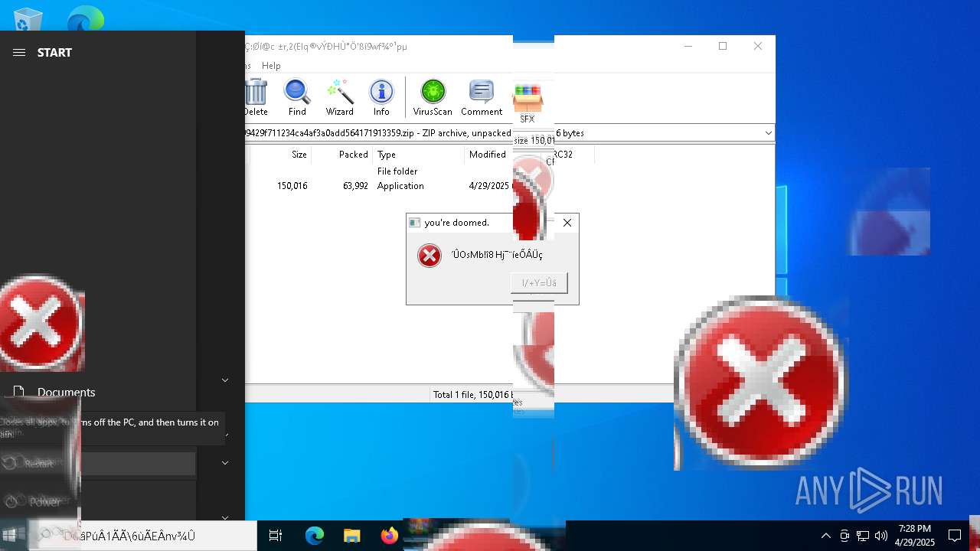Open the Recycle Bin desktop icon
The height and width of the screenshot is (551, 980).
pos(28,19)
